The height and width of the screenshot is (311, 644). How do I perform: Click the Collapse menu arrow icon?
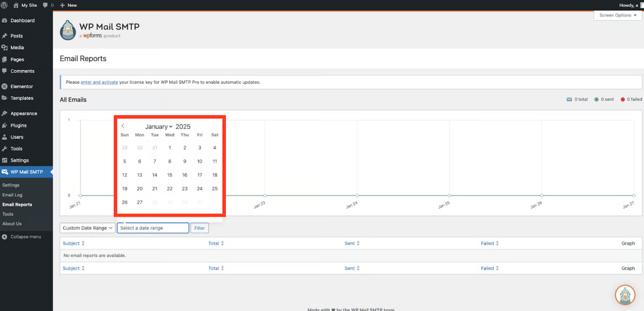click(x=5, y=237)
